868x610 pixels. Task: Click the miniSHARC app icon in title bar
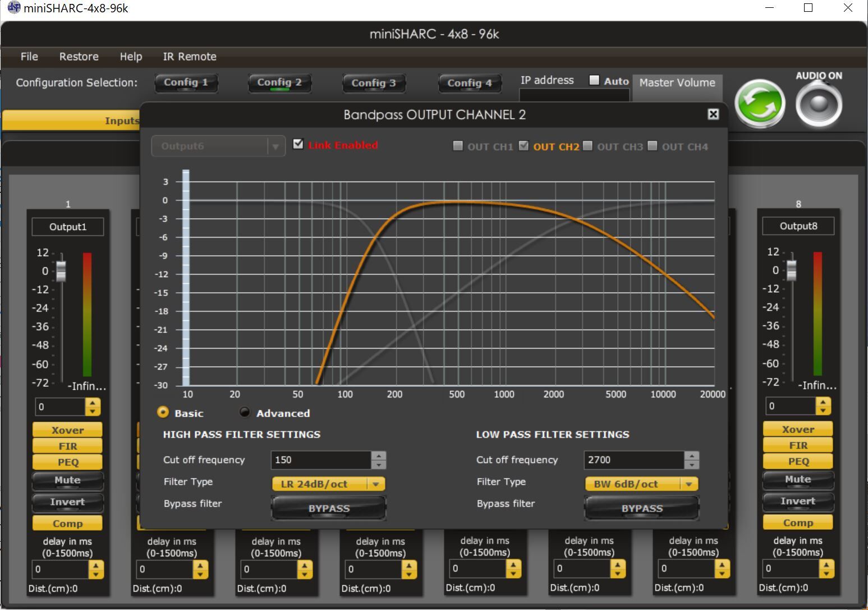(x=13, y=8)
